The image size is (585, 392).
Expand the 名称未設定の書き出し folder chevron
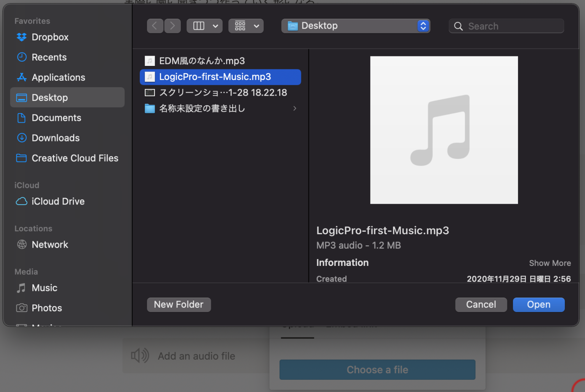294,108
